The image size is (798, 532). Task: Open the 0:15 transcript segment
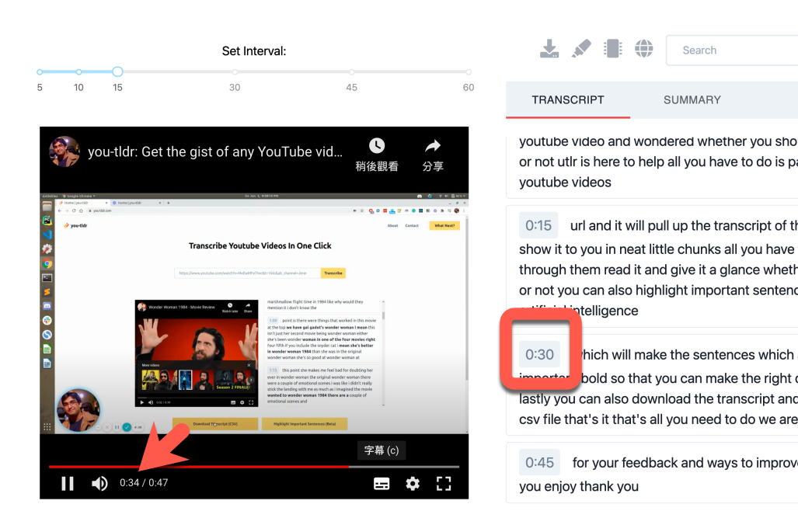[539, 225]
